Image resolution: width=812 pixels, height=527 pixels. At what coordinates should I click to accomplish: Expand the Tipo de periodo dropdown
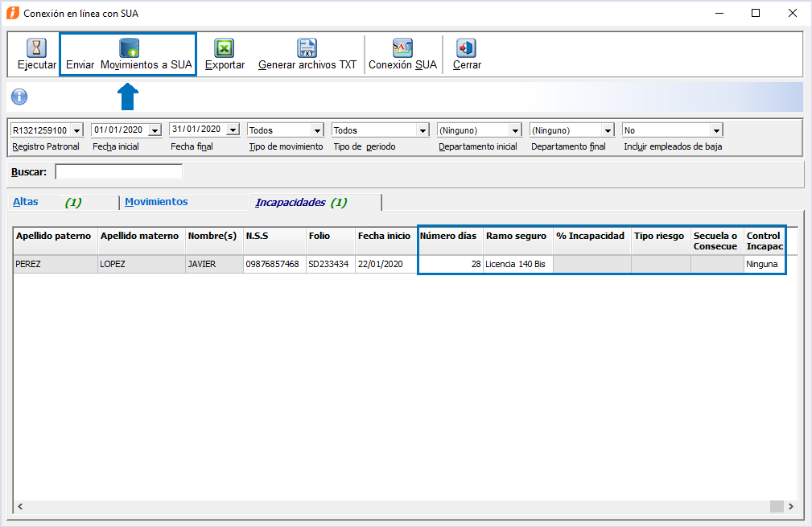pos(422,130)
